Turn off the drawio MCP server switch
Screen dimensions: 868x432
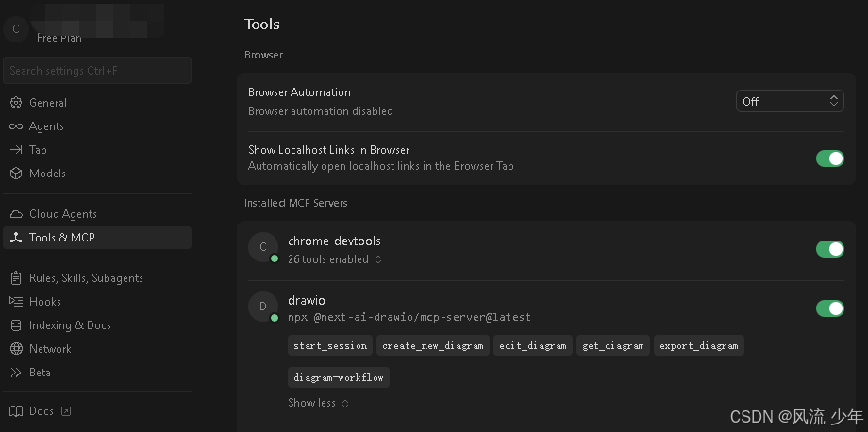pyautogui.click(x=829, y=308)
